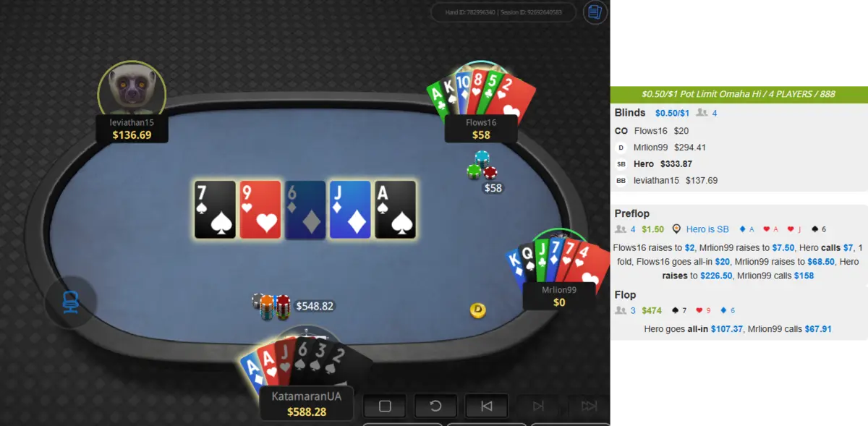
Task: Select leviathan15's lemur avatar
Action: tap(132, 92)
